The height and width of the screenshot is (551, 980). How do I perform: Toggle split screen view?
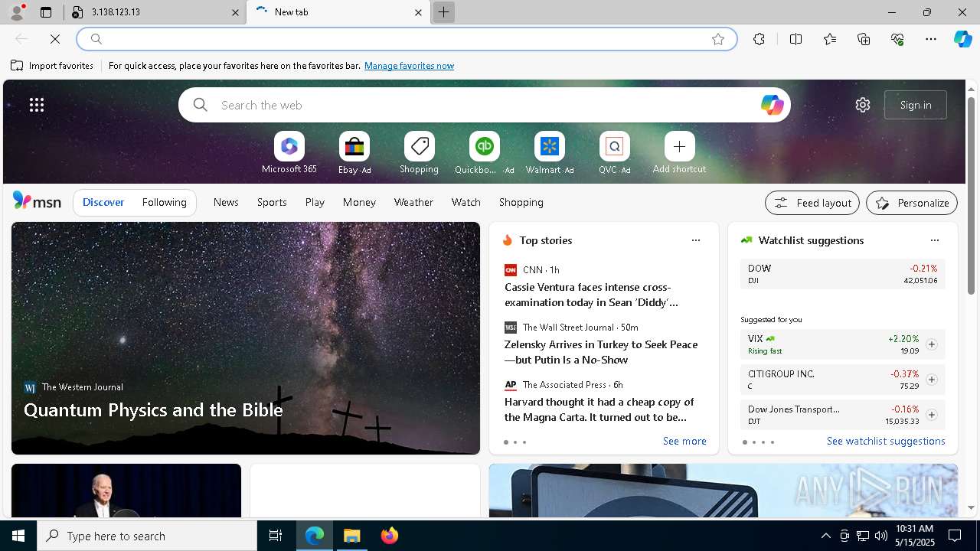click(x=795, y=39)
